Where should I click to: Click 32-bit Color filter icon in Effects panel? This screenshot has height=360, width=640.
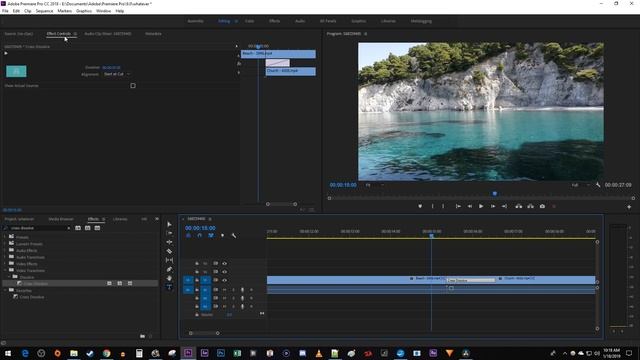coord(87,228)
